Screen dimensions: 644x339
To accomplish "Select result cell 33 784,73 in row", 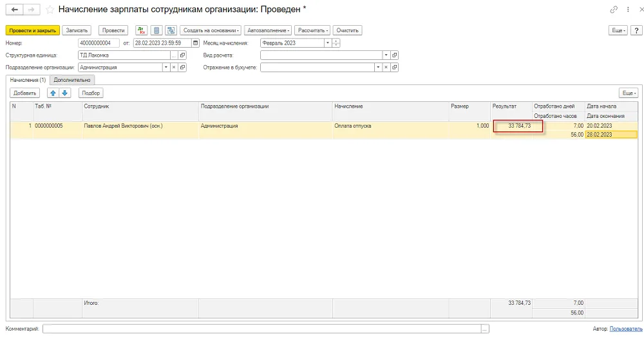I will pos(512,126).
